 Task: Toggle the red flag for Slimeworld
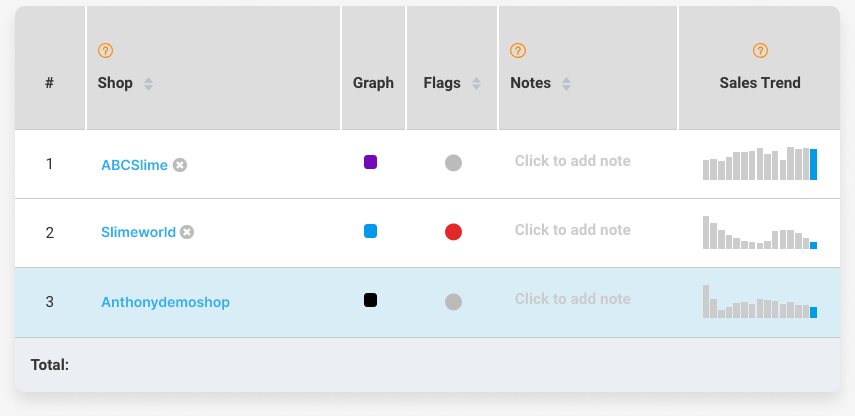(x=453, y=232)
